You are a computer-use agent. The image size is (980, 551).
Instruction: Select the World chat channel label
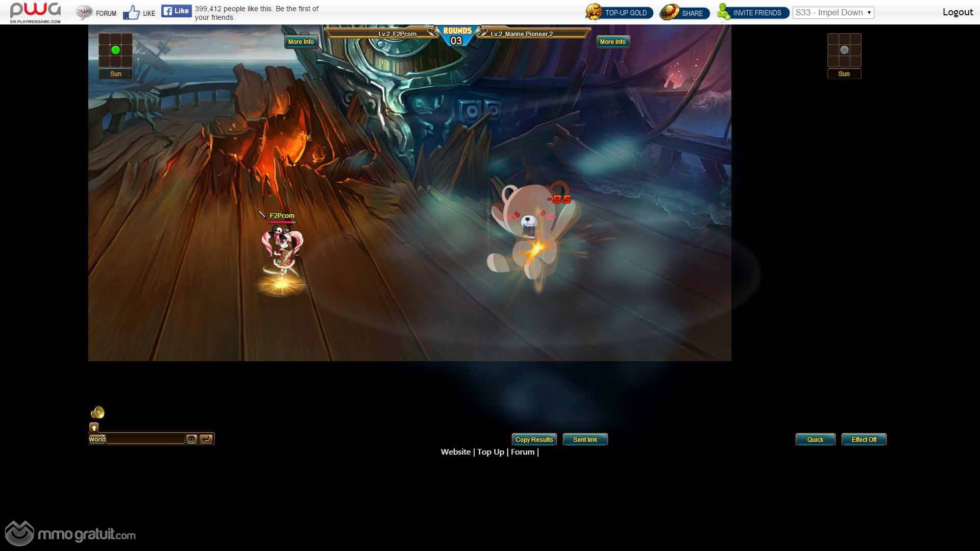point(97,439)
